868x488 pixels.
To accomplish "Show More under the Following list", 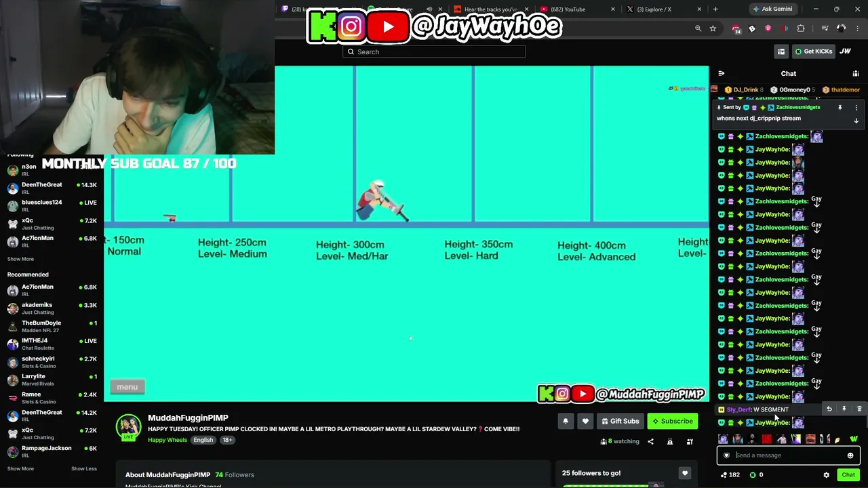I will (x=20, y=259).
